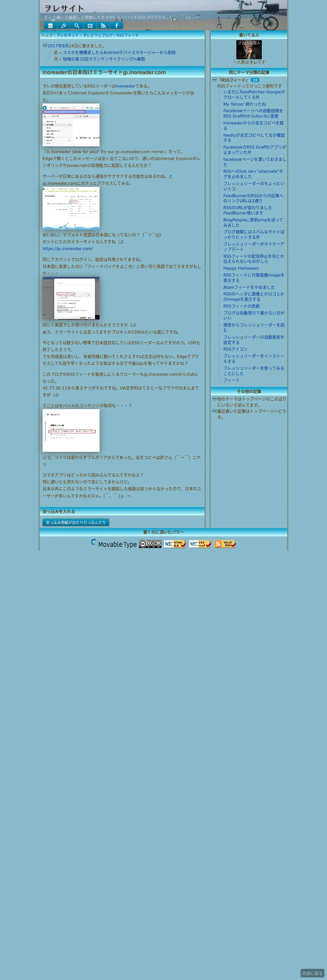327x980 pixels.
Task: Expand bullet beside 他のテーマはトップページ
Action: click(214, 399)
